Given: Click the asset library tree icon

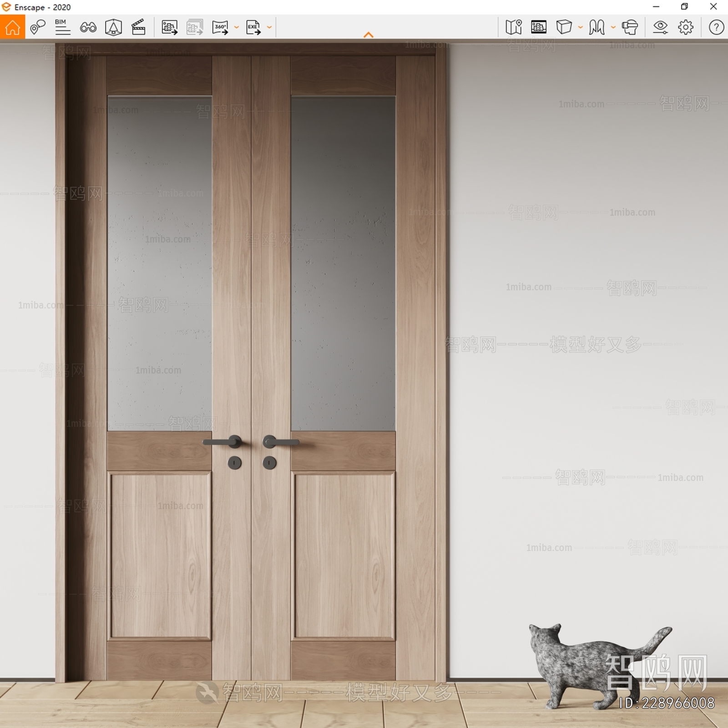Looking at the screenshot, I should pyautogui.click(x=113, y=27).
